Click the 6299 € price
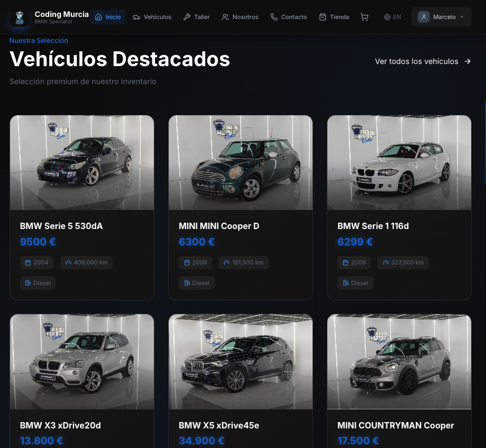 point(355,242)
